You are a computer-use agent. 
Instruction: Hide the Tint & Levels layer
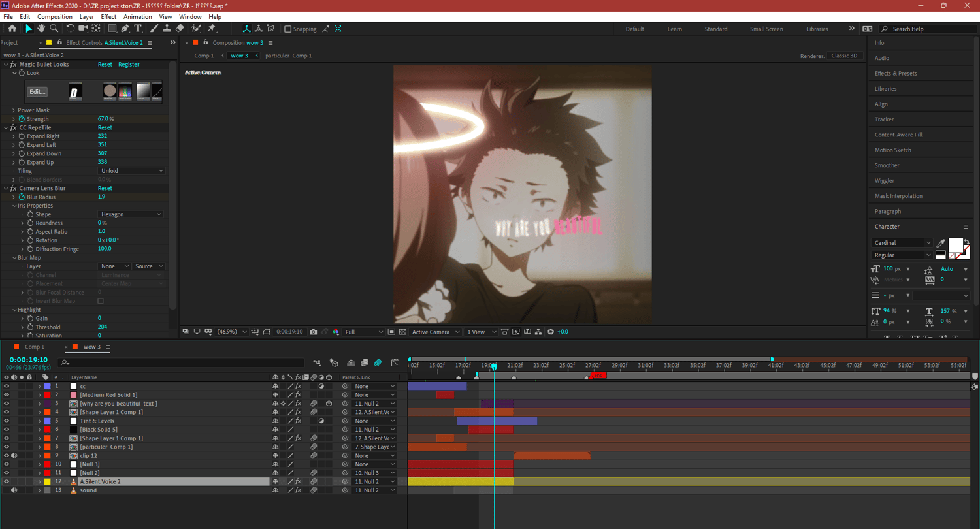coord(7,421)
